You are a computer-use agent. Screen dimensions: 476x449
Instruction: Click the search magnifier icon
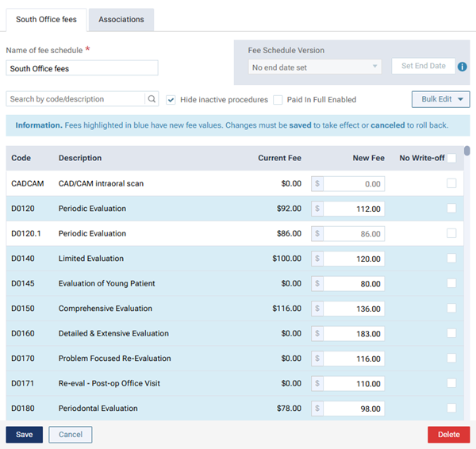[152, 99]
